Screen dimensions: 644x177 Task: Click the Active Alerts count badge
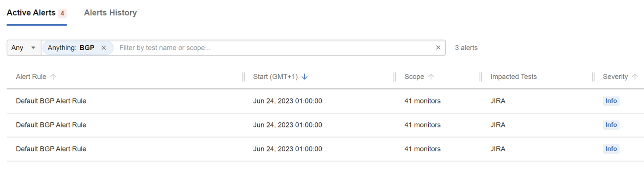pyautogui.click(x=62, y=13)
